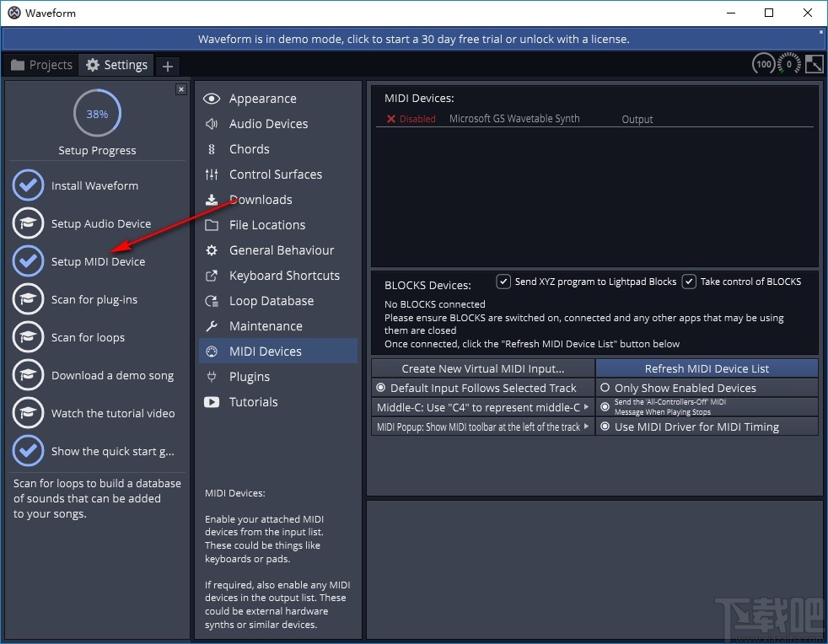Click the Setup MIDI Device checkmark icon
The height and width of the screenshot is (644, 828).
tap(28, 261)
